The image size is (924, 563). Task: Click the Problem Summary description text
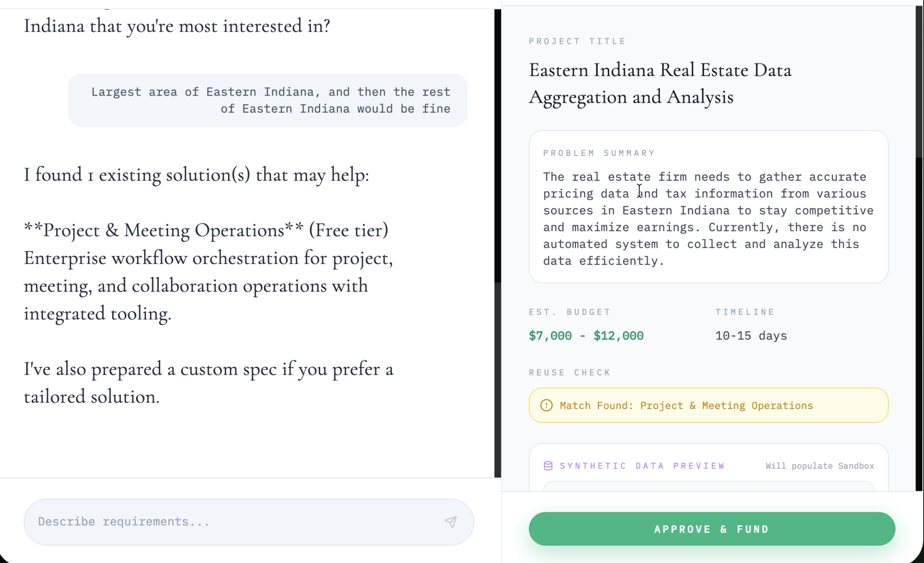coord(708,219)
